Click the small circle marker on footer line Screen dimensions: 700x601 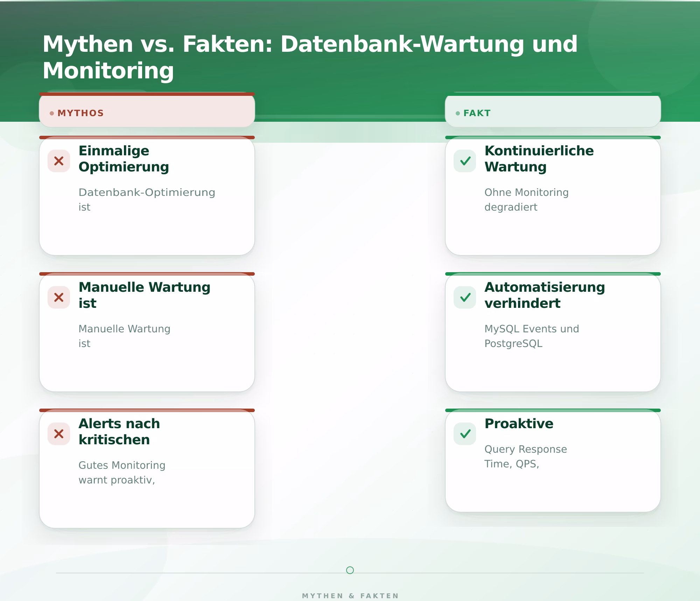click(350, 570)
